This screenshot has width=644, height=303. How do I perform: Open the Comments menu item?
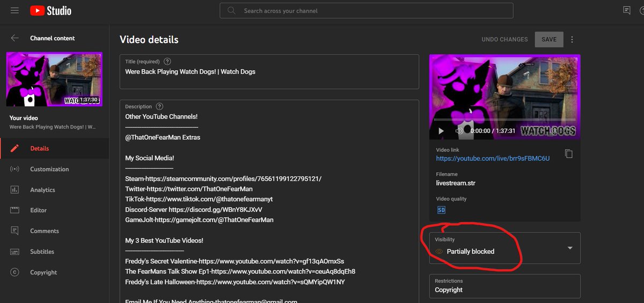click(54, 231)
